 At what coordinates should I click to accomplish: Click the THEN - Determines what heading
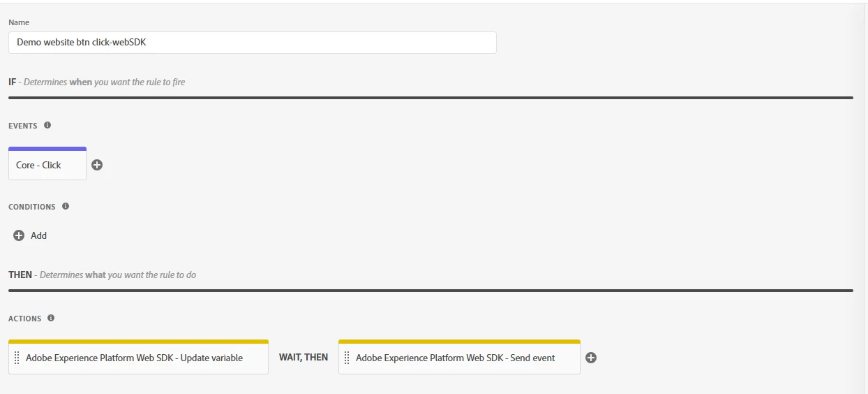coord(102,275)
